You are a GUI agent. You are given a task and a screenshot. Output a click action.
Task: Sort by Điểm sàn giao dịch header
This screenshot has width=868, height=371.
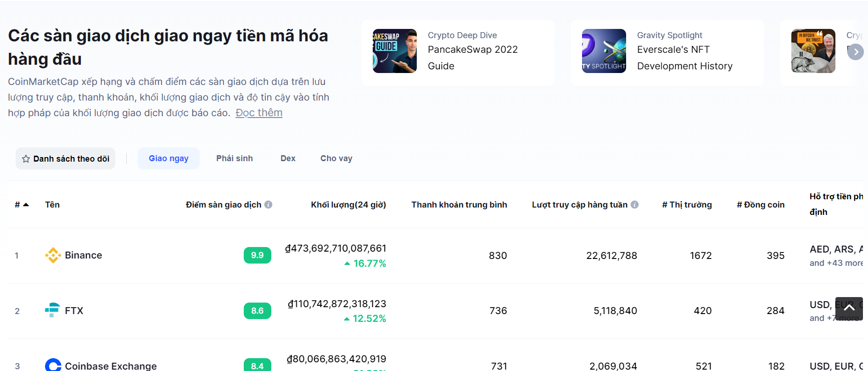coord(224,205)
